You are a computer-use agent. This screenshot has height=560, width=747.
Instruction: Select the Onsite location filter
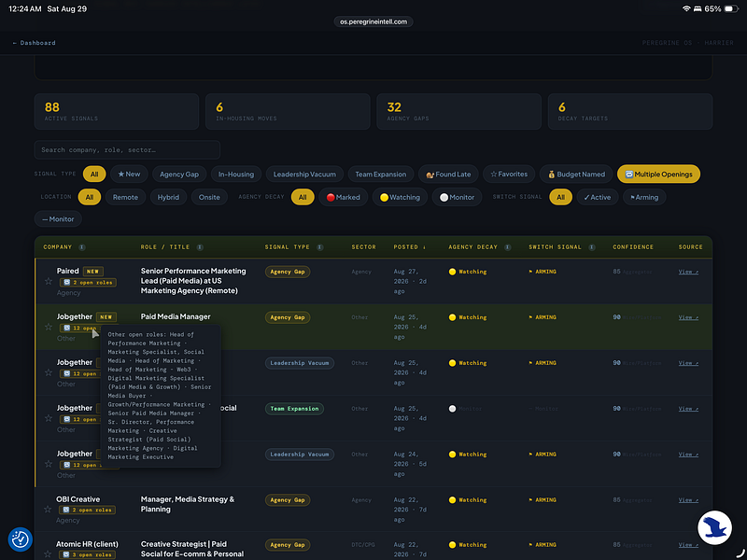[209, 197]
